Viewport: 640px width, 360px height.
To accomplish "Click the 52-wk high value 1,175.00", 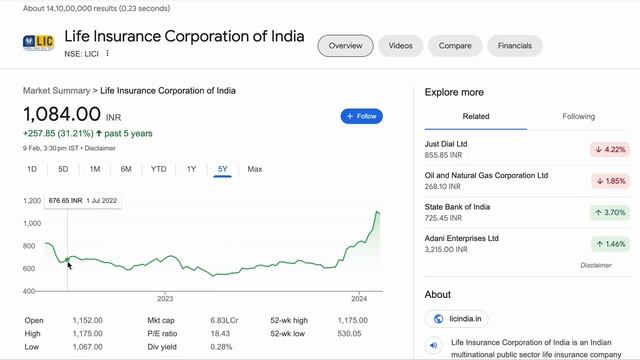I will (x=353, y=320).
